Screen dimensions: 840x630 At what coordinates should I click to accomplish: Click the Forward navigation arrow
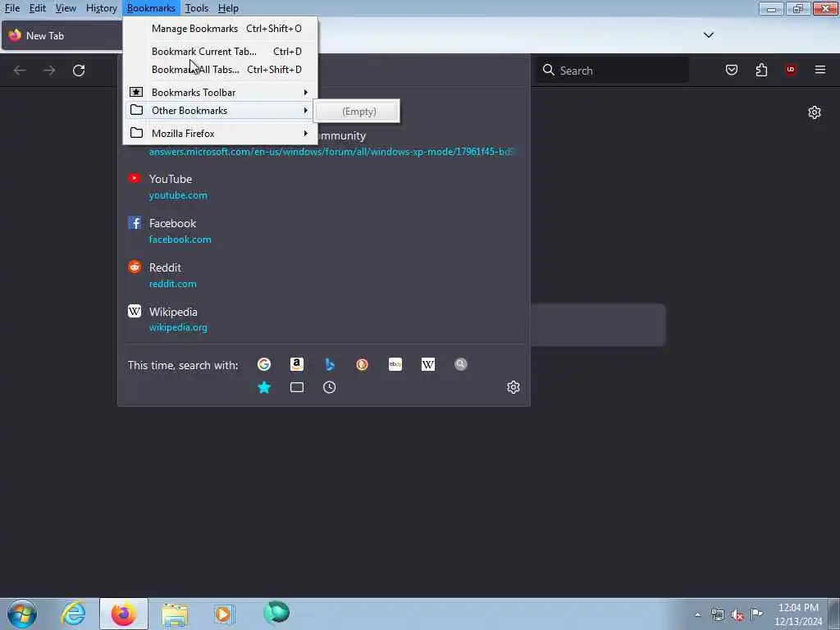(x=49, y=71)
